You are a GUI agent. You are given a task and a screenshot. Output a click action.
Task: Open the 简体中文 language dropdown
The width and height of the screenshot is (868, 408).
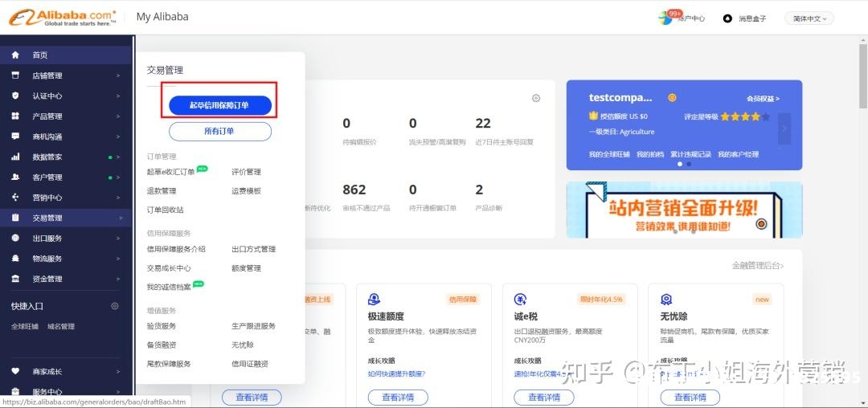809,18
